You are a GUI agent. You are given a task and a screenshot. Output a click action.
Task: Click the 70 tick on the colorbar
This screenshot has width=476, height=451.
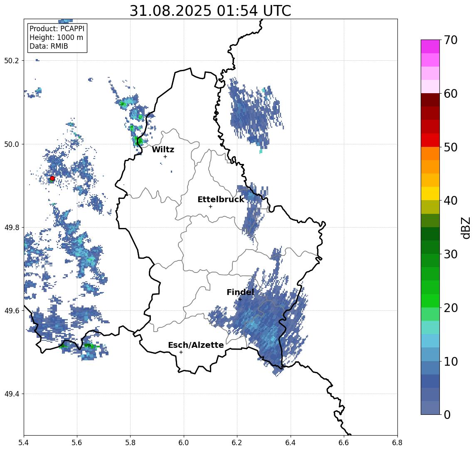pos(451,40)
